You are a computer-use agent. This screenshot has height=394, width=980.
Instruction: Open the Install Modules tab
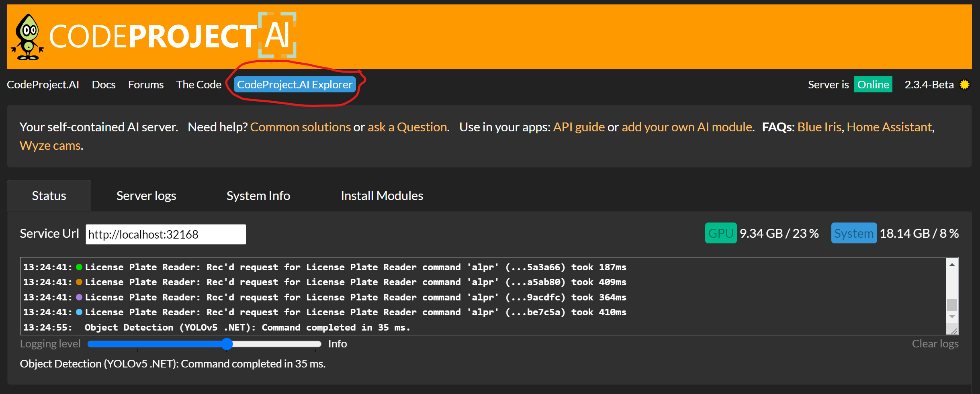[382, 196]
